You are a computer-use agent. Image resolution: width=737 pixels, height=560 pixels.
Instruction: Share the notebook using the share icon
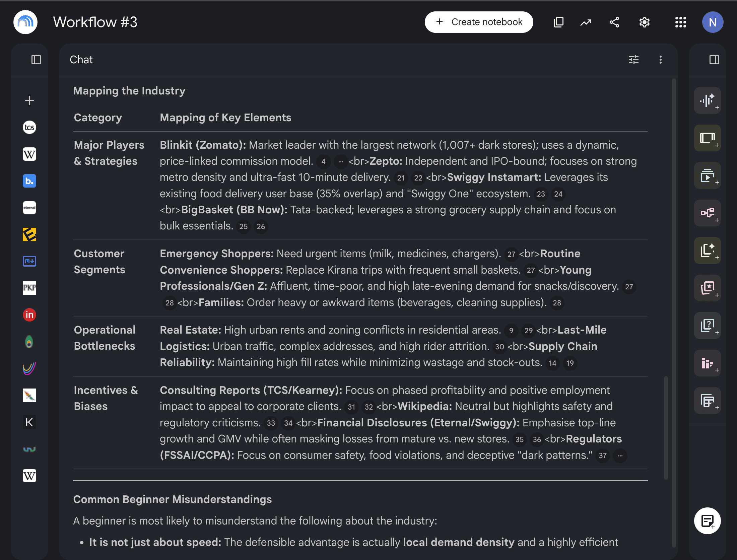click(614, 22)
